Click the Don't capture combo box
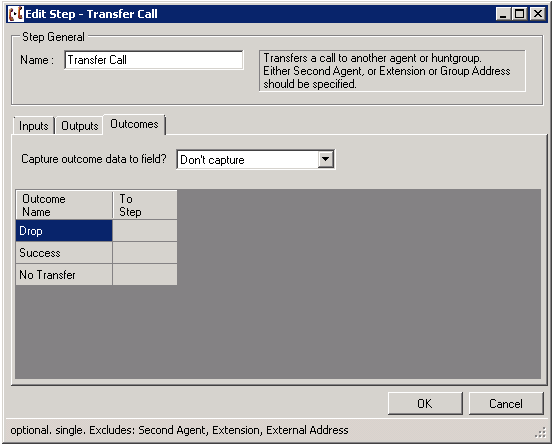 tap(255, 159)
